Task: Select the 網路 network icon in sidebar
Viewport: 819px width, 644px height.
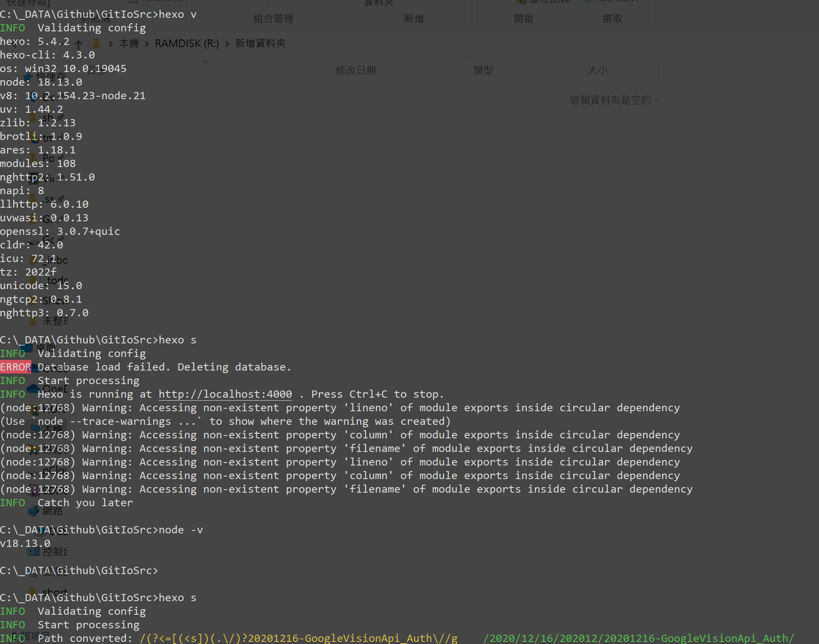Action: (34, 511)
